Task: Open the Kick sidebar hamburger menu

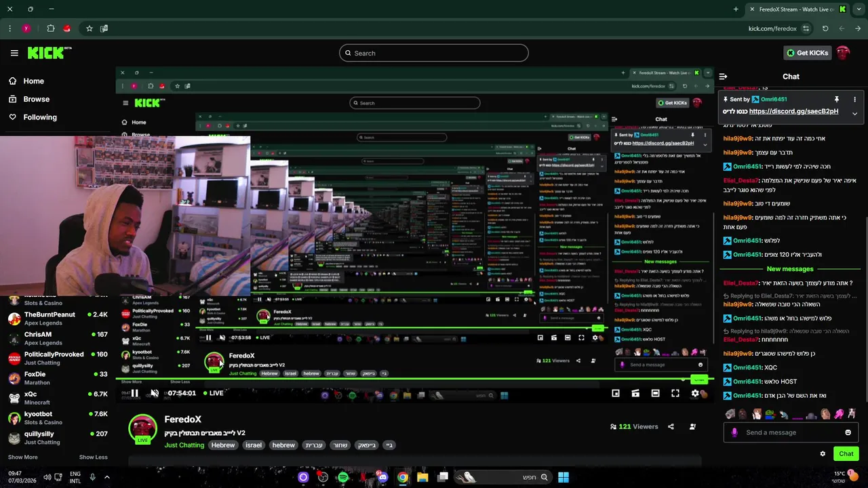Action: tap(14, 53)
